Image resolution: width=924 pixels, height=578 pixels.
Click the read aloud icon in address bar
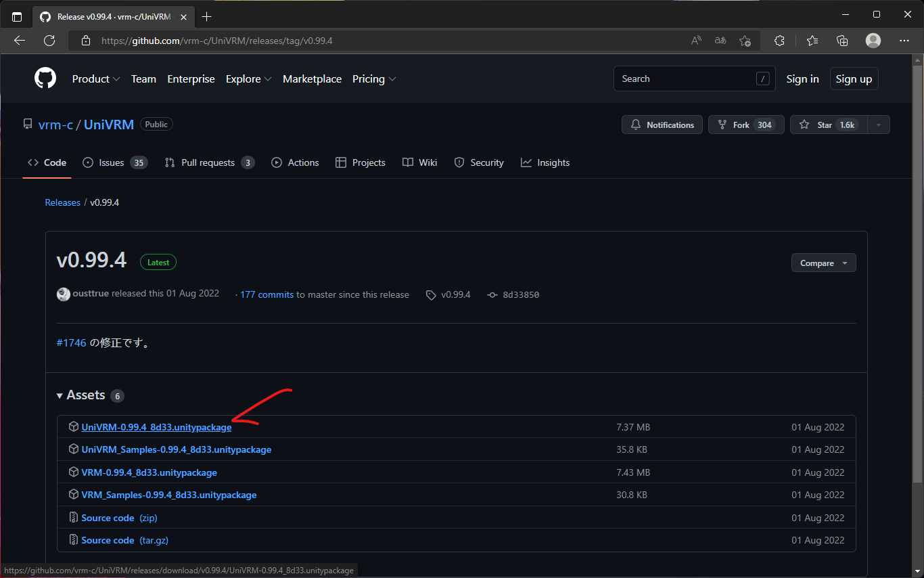(x=696, y=41)
